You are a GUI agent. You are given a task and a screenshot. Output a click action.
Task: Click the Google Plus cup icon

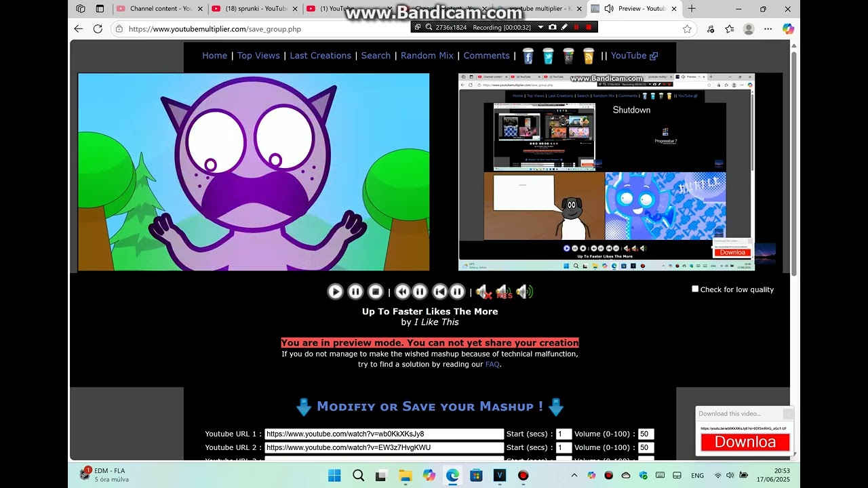point(568,56)
